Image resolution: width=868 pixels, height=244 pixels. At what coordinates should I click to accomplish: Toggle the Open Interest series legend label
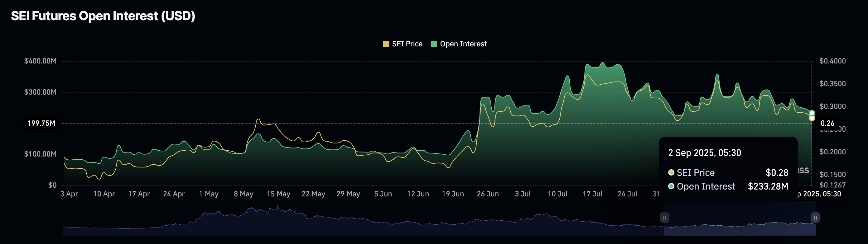tap(463, 44)
